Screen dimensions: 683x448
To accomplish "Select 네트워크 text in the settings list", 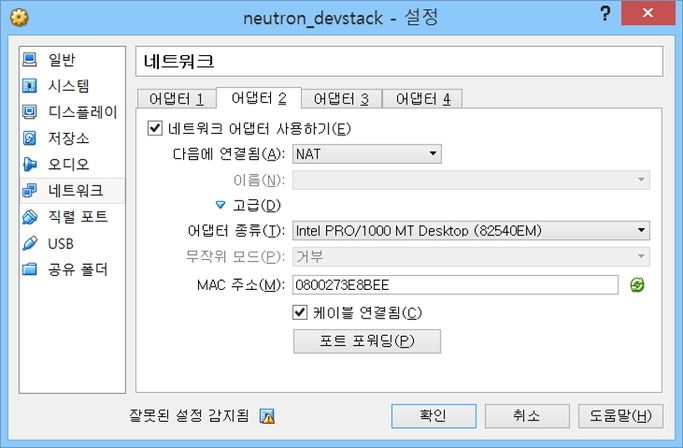I will (76, 190).
